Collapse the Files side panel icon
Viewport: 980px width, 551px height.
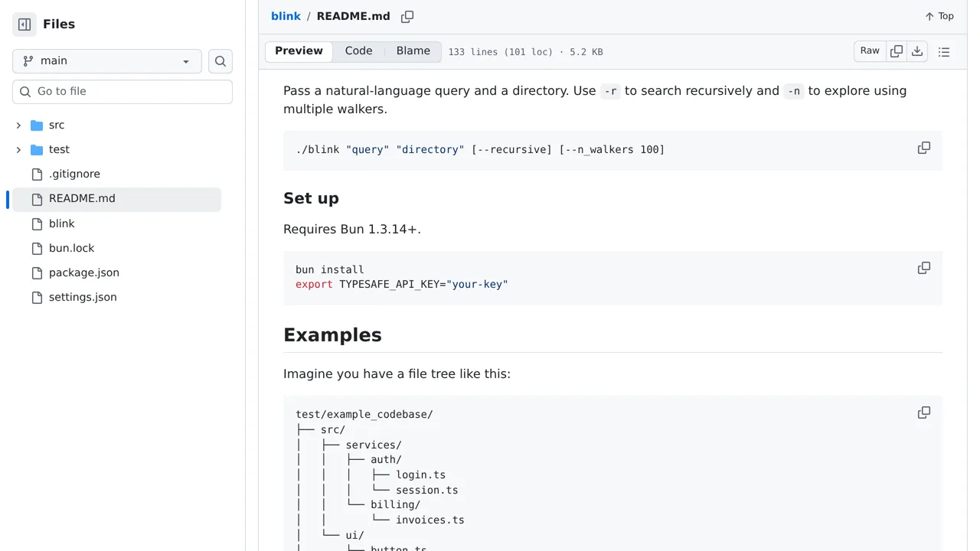pos(24,24)
